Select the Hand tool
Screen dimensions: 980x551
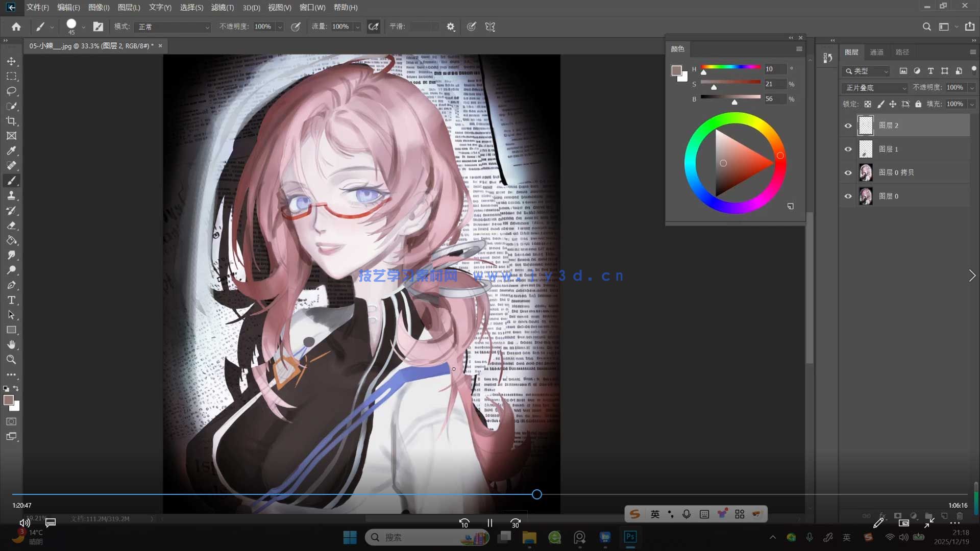click(11, 345)
